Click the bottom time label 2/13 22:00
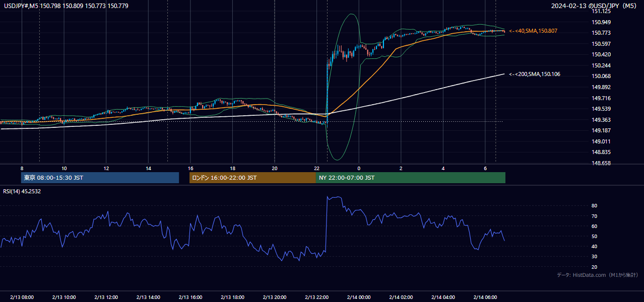This screenshot has width=644, height=302. (x=316, y=297)
